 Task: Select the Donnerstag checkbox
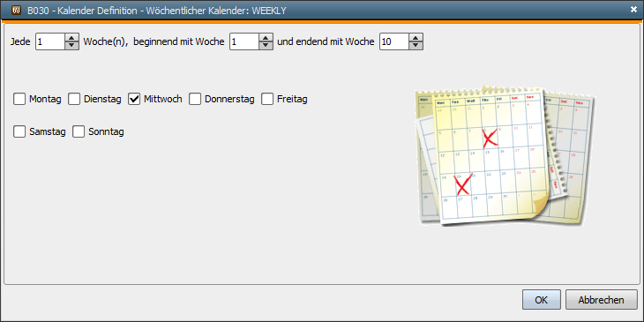195,99
